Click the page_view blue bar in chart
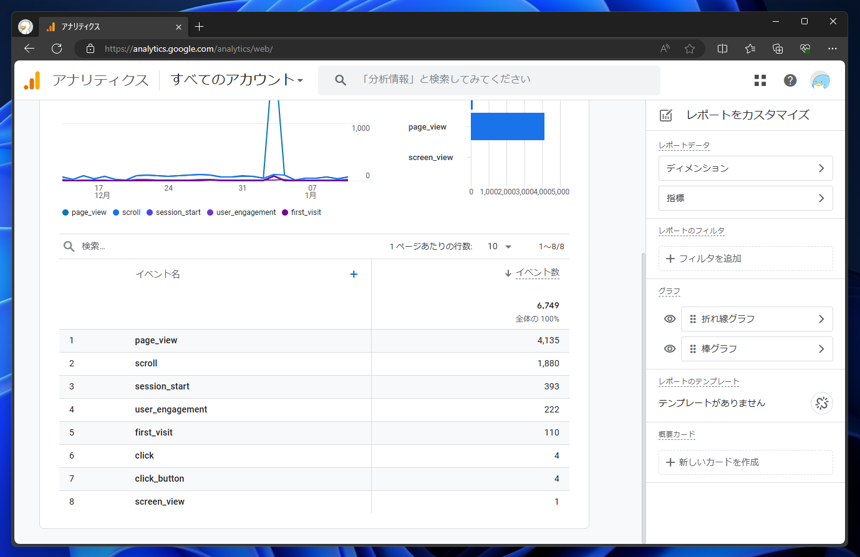Viewport: 860px width, 557px height. point(507,127)
